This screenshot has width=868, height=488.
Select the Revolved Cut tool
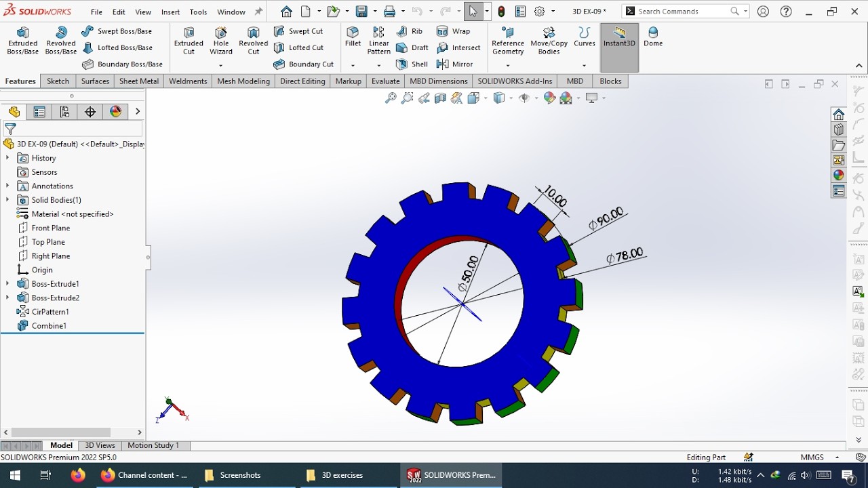click(x=254, y=41)
